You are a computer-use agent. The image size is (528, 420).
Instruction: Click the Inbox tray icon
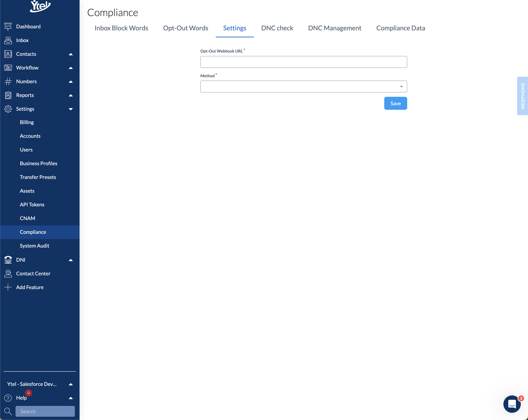[x=8, y=40]
